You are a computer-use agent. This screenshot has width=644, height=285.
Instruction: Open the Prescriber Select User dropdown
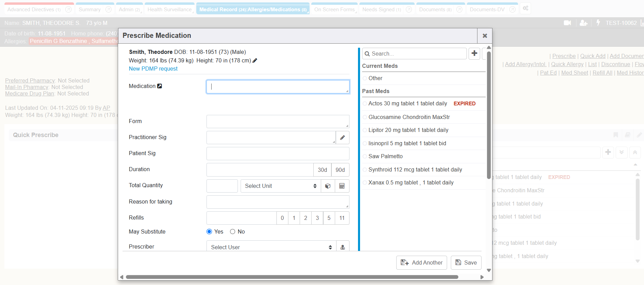(x=271, y=247)
